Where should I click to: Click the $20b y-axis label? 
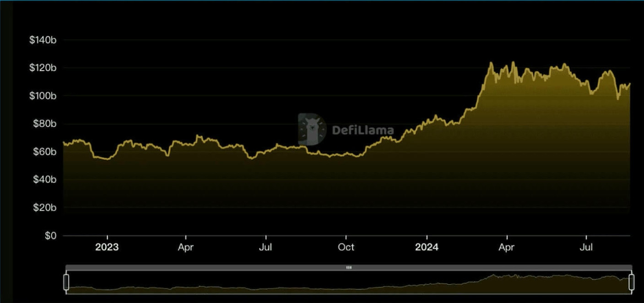coord(44,208)
